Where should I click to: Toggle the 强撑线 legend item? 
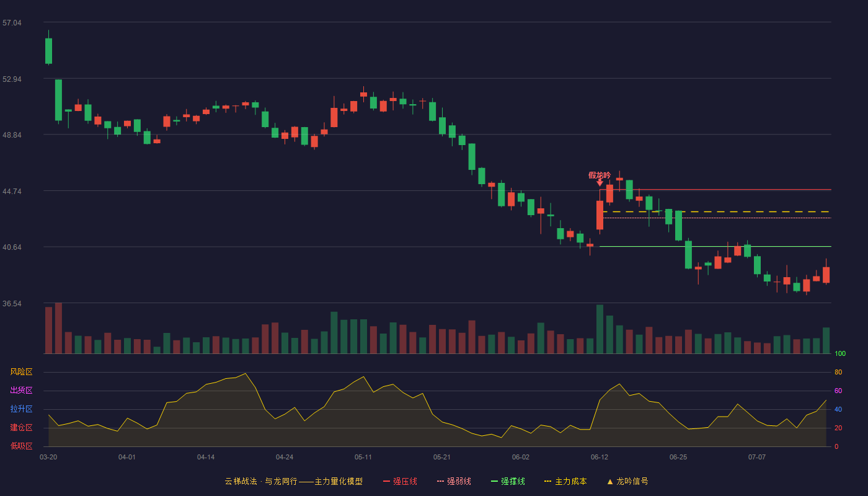[508, 481]
